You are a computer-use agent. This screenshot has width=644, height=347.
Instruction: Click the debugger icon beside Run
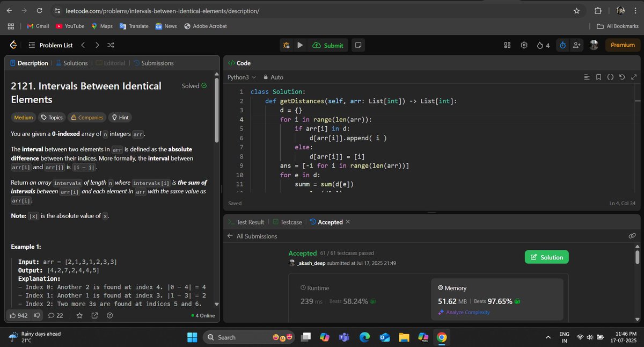pyautogui.click(x=287, y=45)
